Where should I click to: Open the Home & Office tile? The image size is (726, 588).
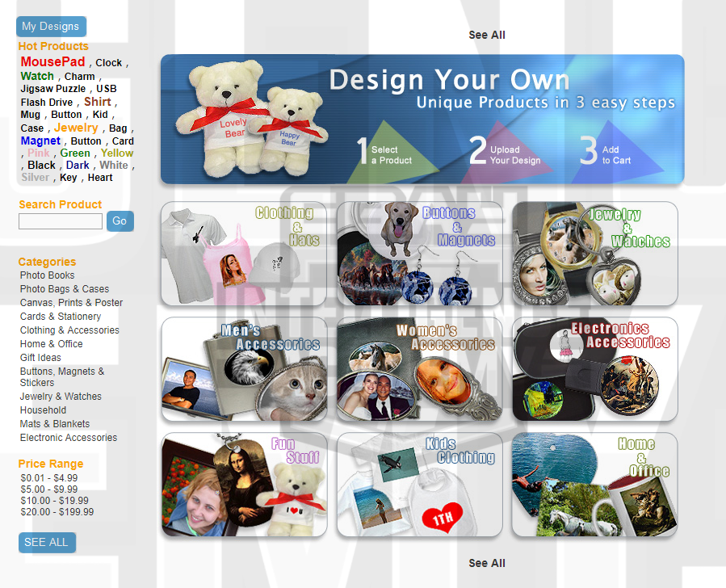594,485
